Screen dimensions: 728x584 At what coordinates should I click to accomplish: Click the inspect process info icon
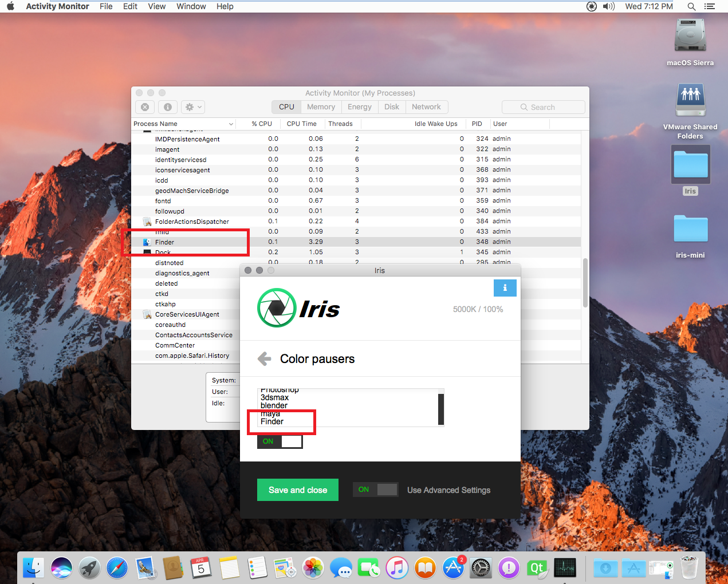(x=167, y=107)
